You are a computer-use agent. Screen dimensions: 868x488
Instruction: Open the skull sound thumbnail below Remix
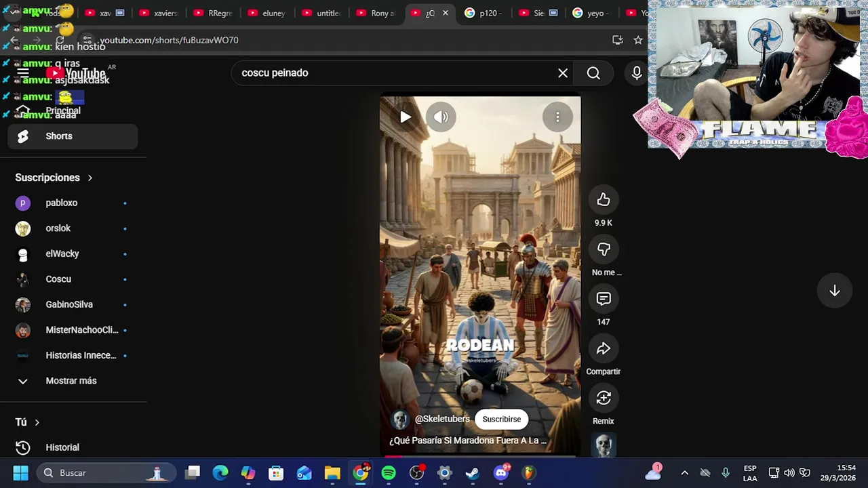click(604, 445)
